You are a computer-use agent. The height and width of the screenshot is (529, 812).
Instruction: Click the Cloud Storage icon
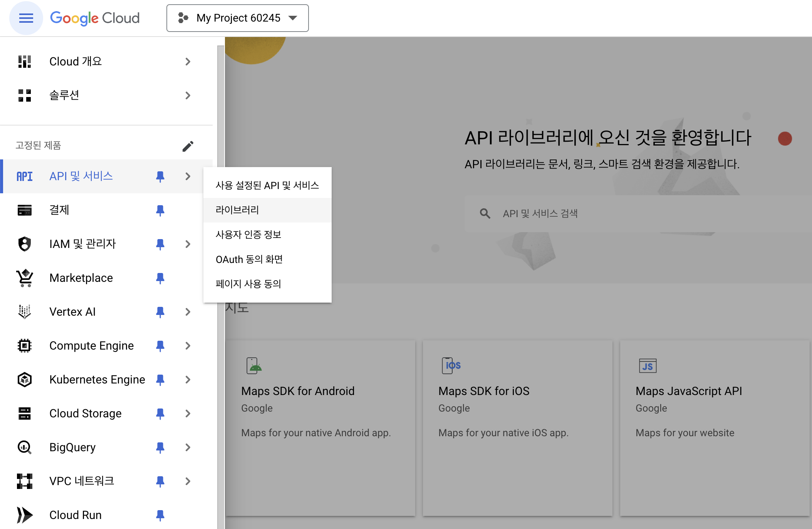coord(25,413)
